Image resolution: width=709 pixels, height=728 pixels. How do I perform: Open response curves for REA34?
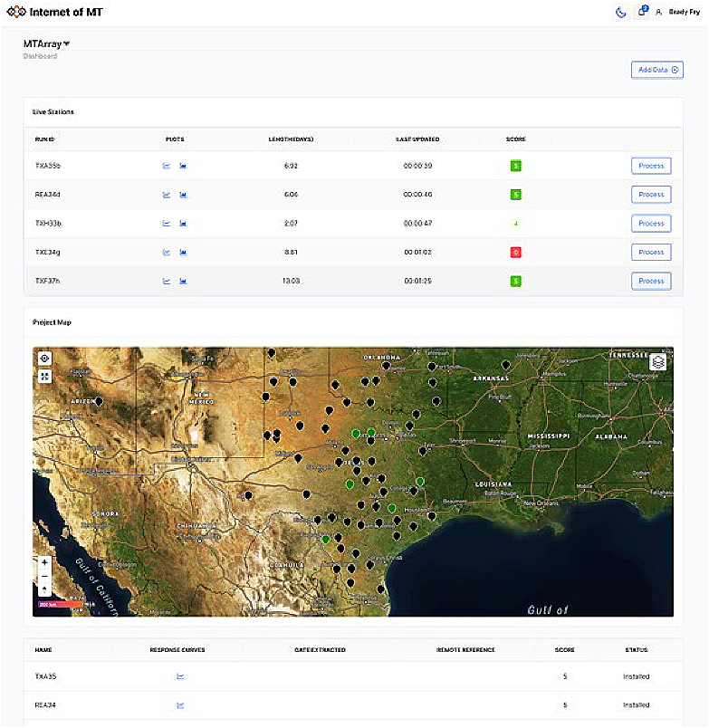point(180,705)
